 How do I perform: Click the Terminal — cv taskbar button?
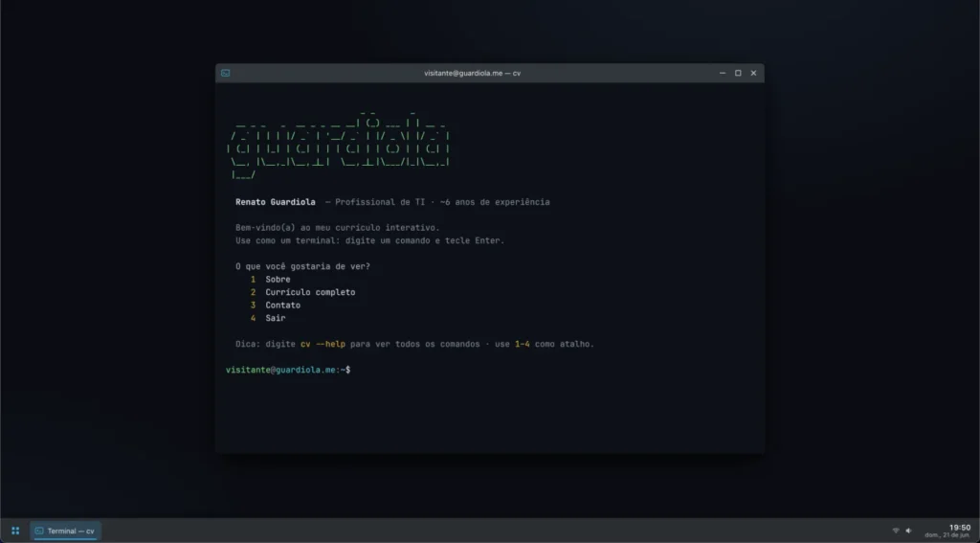pyautogui.click(x=65, y=531)
